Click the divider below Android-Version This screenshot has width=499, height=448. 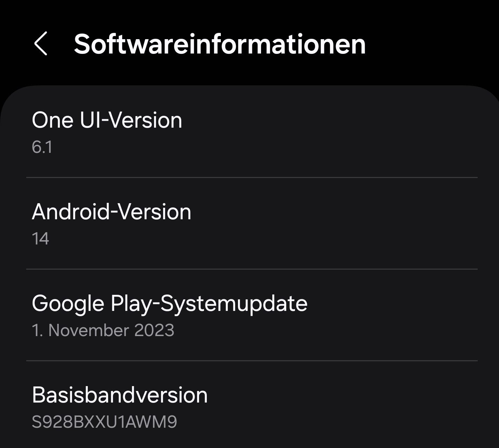point(252,269)
